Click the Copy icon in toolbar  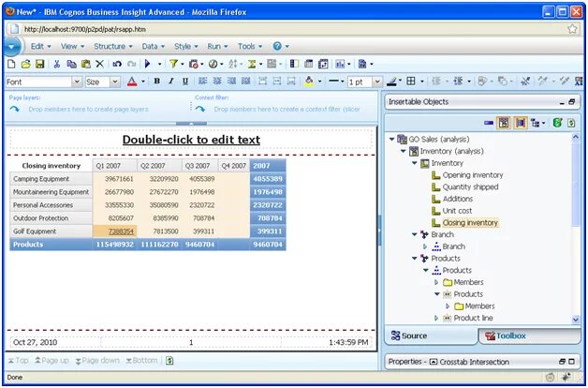point(71,64)
